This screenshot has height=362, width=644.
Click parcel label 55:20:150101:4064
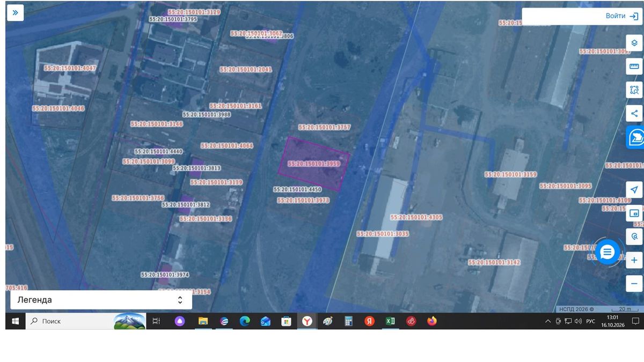tap(226, 146)
